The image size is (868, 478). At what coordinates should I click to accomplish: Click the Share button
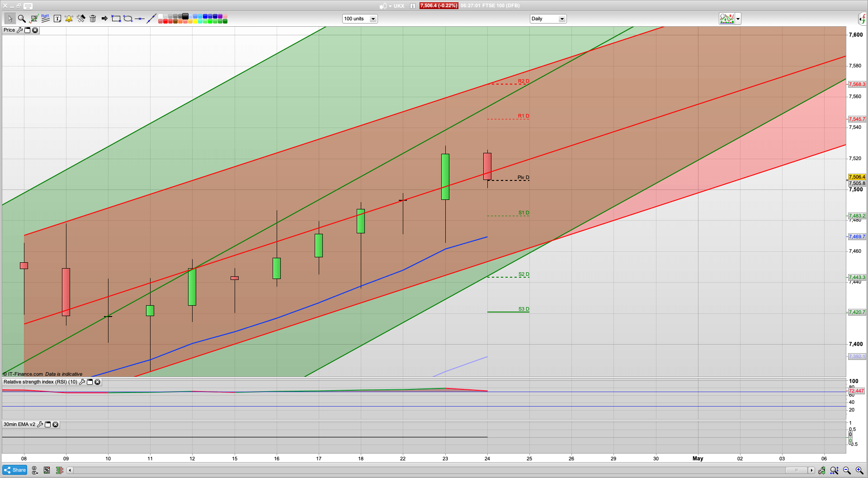[x=14, y=470]
